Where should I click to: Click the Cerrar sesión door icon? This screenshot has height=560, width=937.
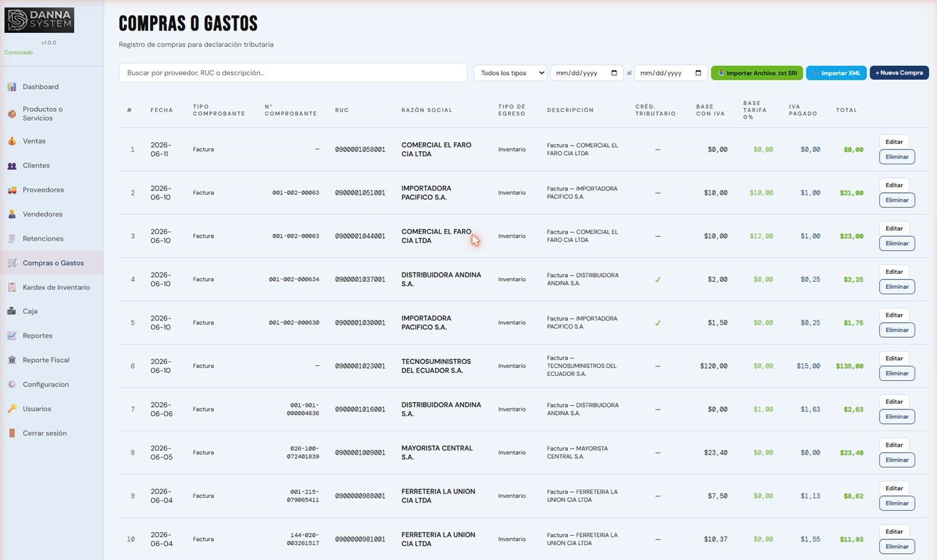coord(12,433)
